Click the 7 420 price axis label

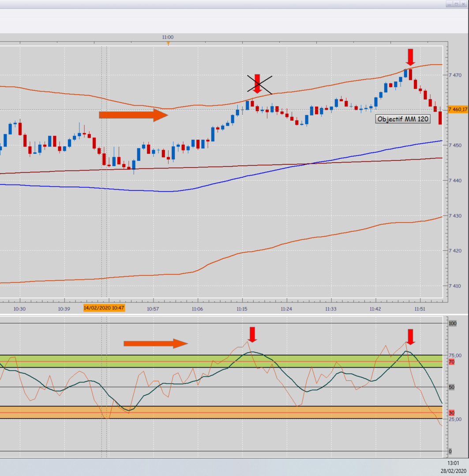point(455,251)
